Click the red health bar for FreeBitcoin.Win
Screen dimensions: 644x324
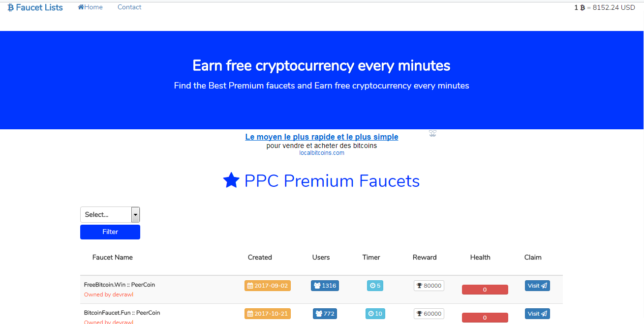[485, 290]
